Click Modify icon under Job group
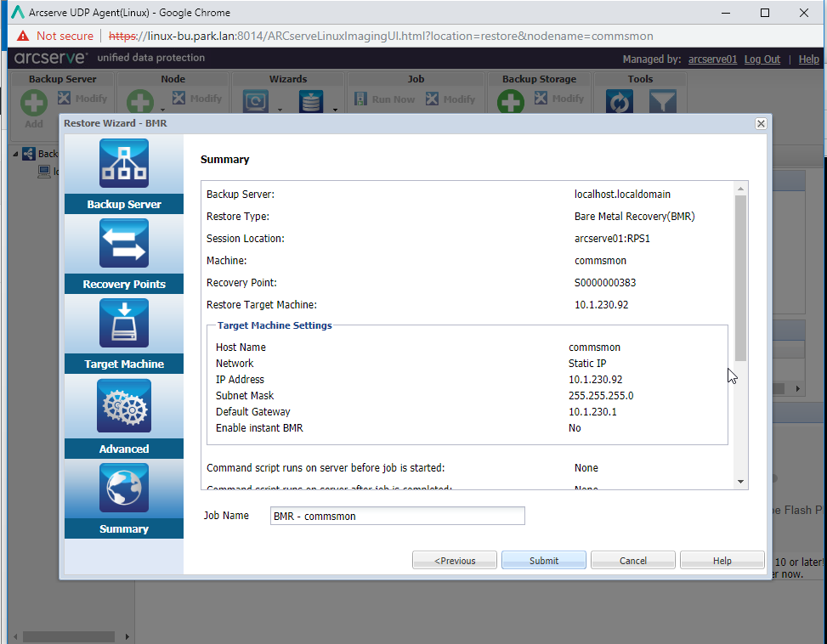827x644 pixels. (x=432, y=99)
